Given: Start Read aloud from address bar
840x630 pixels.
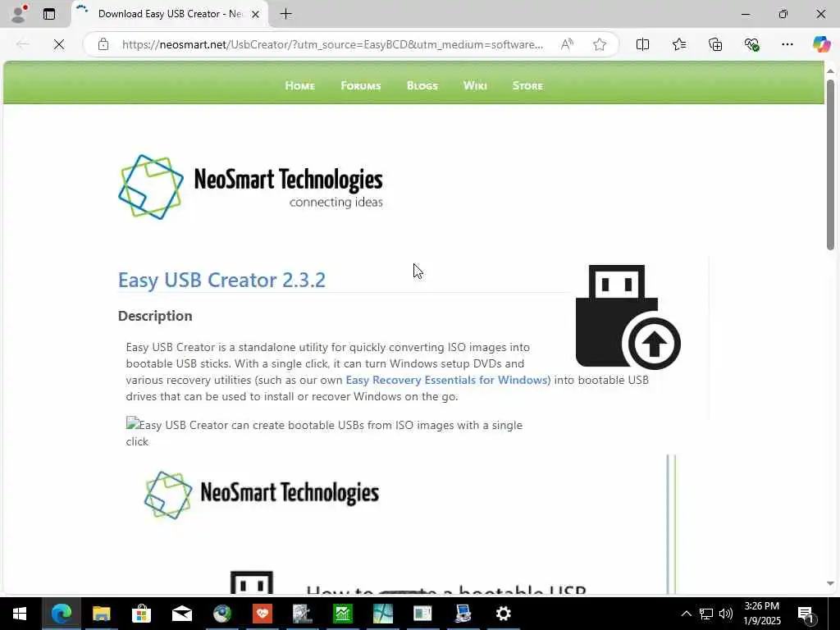Looking at the screenshot, I should 567,44.
